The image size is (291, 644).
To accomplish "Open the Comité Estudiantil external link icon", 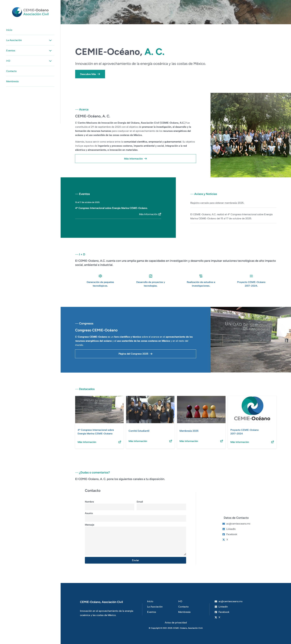I will (171, 441).
